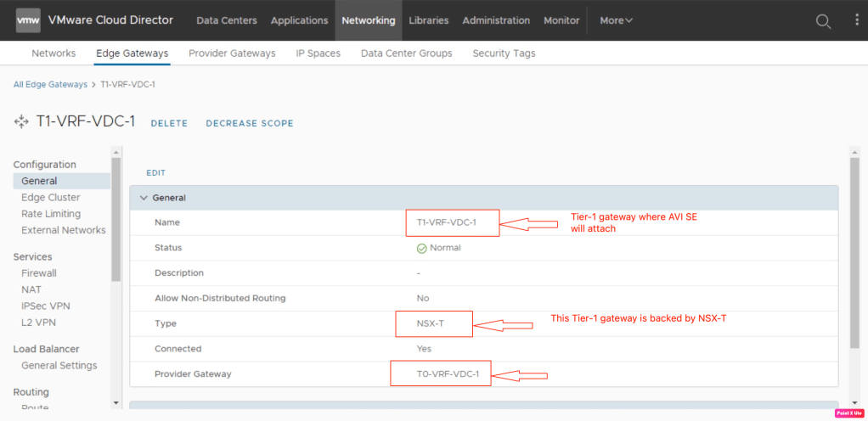Open the search magnifier icon

pos(822,21)
